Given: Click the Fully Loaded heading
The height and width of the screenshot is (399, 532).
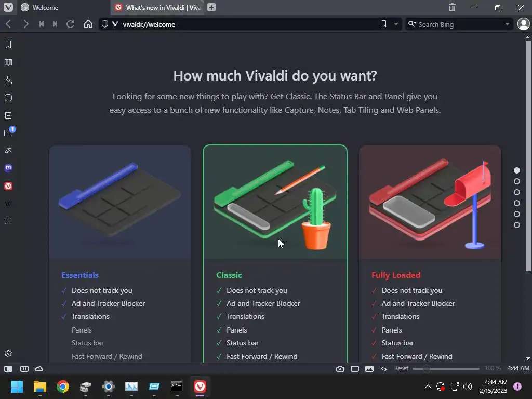Looking at the screenshot, I should [x=396, y=275].
